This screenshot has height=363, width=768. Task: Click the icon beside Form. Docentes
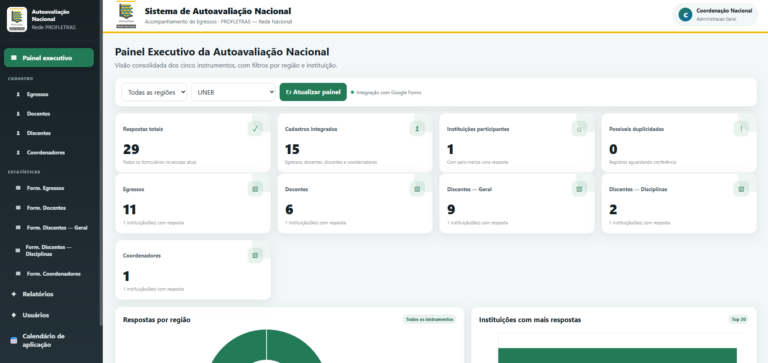point(18,208)
